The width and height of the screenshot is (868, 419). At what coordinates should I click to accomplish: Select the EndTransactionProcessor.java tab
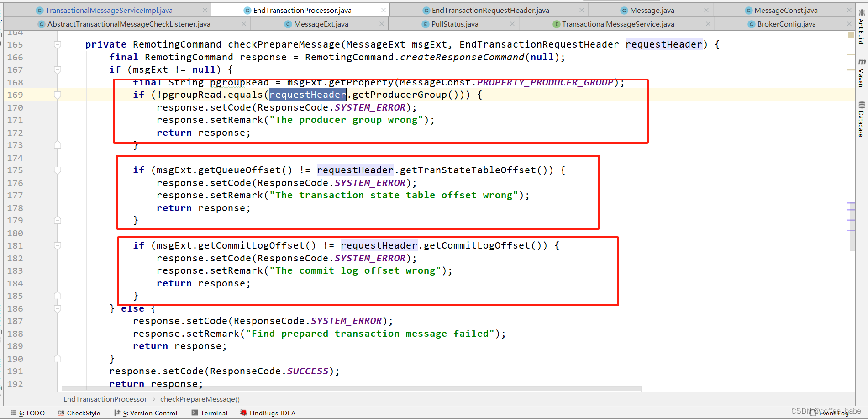coord(302,10)
